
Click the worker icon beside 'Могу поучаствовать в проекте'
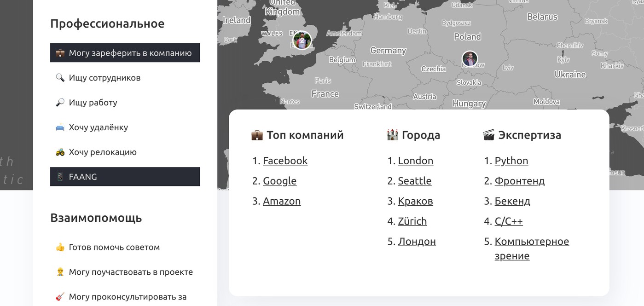pyautogui.click(x=60, y=272)
